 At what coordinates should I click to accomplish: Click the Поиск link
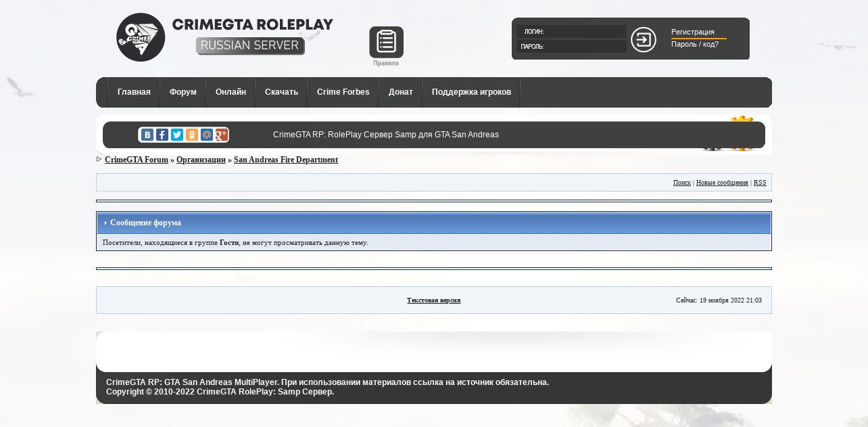(x=682, y=183)
